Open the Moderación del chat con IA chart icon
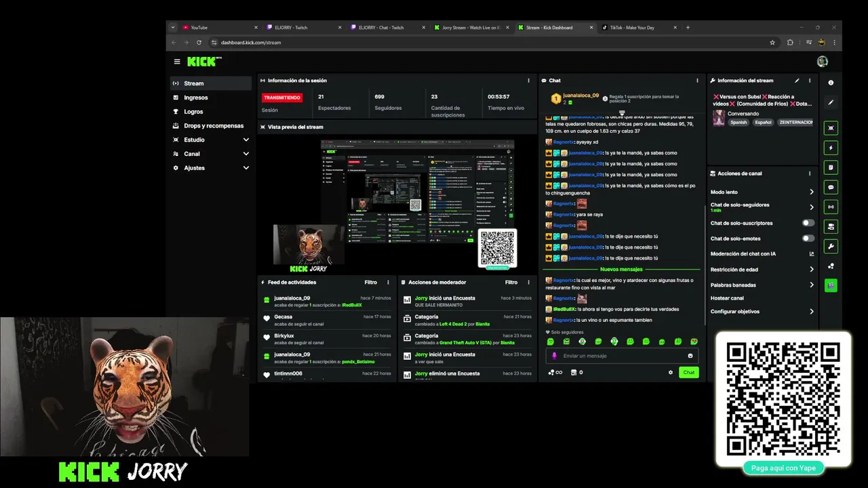The width and height of the screenshot is (868, 488). coord(812,254)
